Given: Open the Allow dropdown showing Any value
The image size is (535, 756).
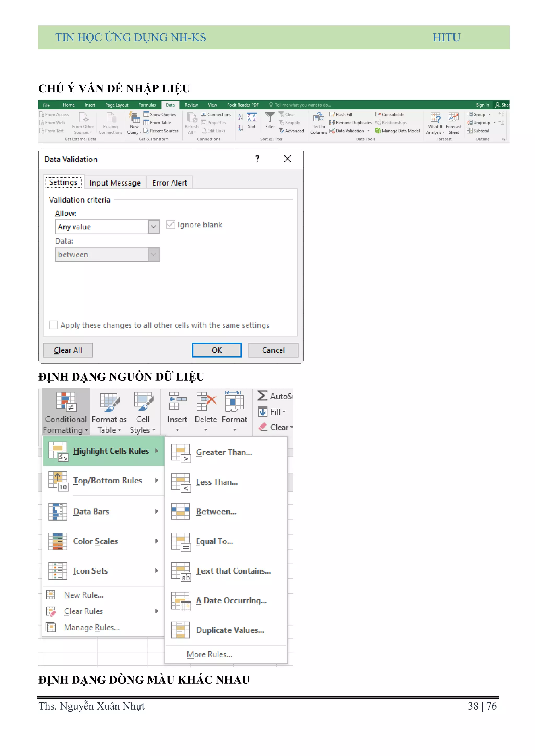Looking at the screenshot, I should pos(154,227).
